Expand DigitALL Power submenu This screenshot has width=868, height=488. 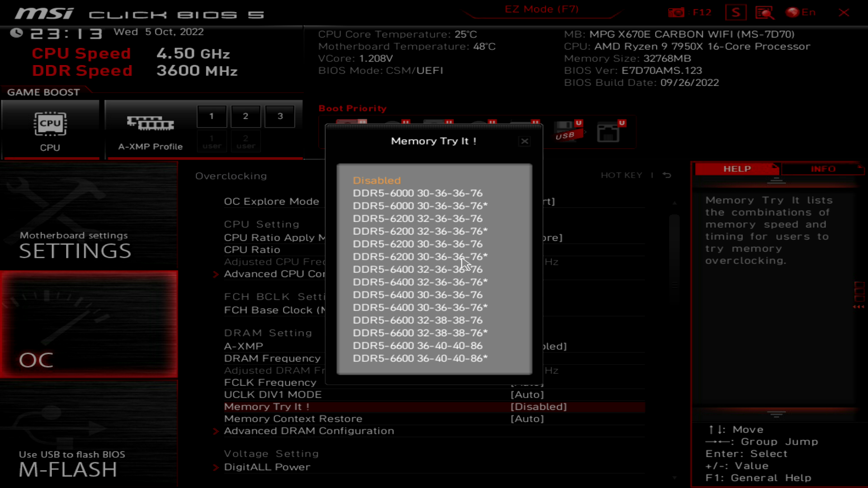point(267,467)
